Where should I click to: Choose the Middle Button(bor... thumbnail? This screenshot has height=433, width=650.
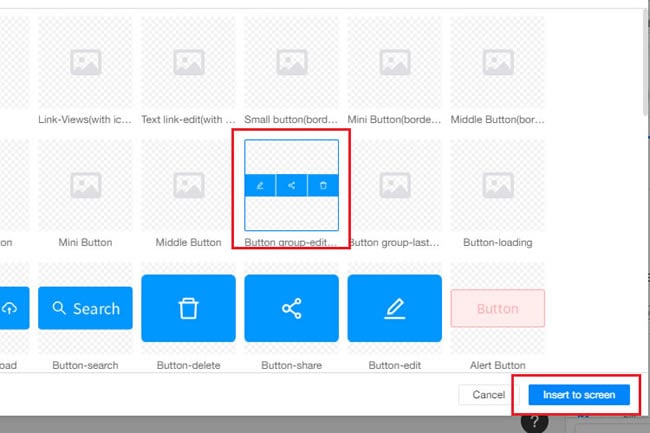[497, 62]
